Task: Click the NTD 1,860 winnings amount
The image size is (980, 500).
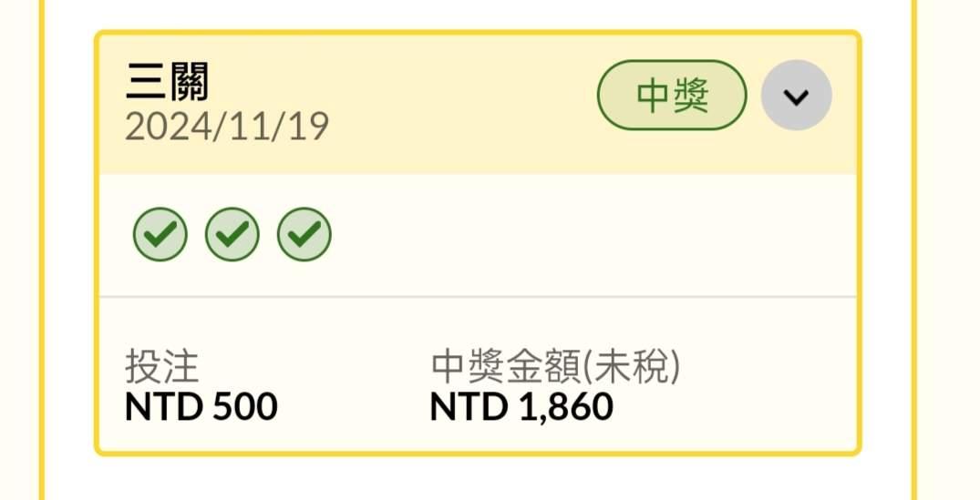Action: click(521, 406)
